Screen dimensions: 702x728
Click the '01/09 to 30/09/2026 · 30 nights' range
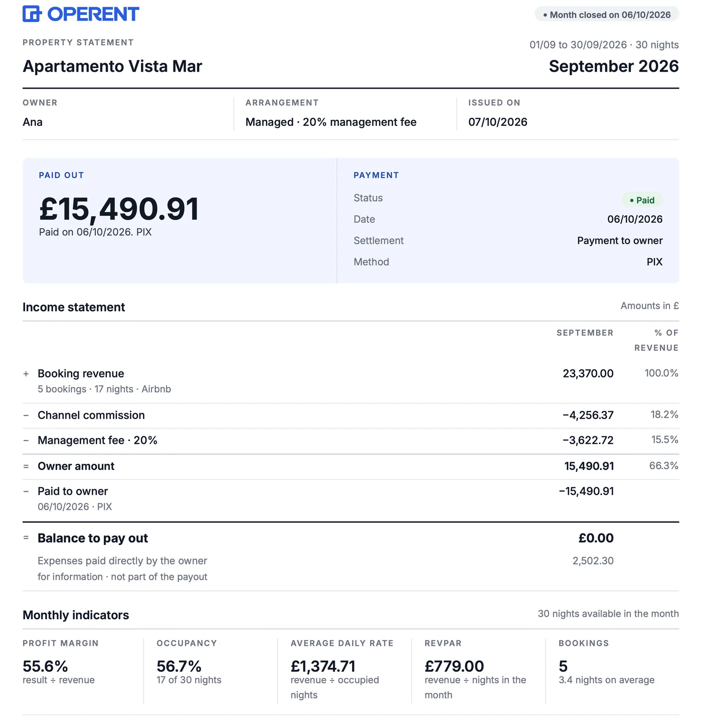click(x=604, y=45)
